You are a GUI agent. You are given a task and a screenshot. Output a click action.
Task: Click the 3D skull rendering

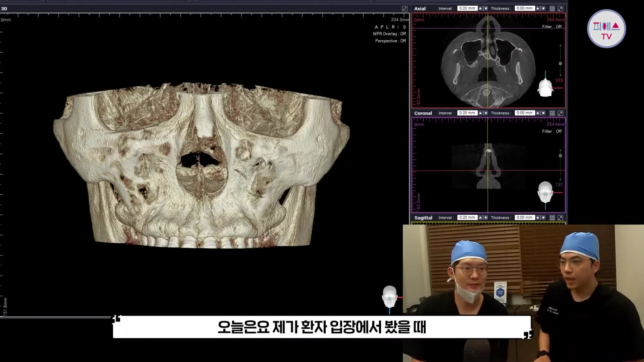pos(201,165)
